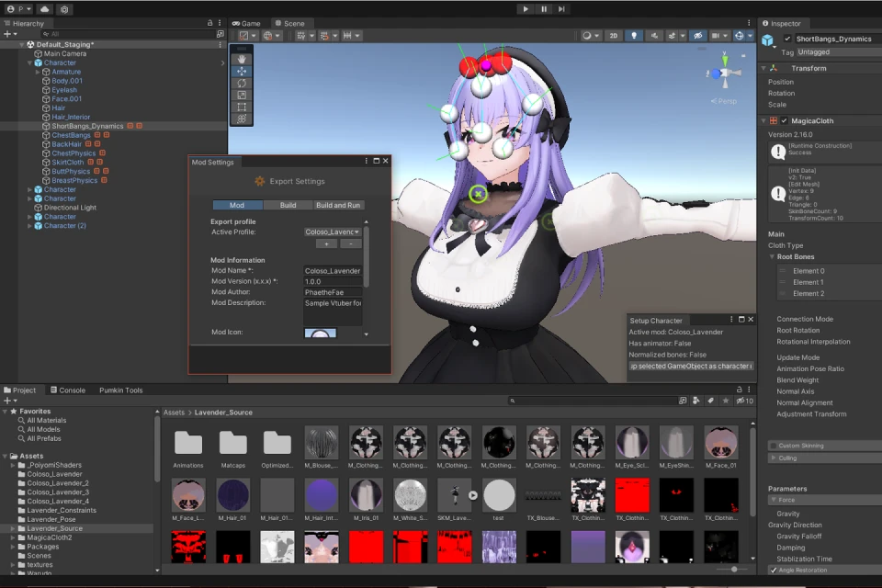
Task: Collapse the Transform component
Action: (x=763, y=68)
